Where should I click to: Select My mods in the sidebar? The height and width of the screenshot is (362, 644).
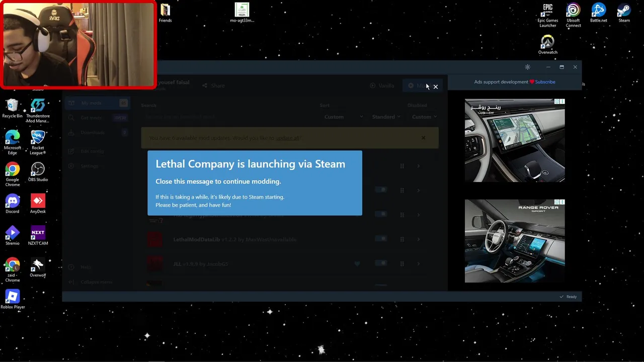point(98,103)
